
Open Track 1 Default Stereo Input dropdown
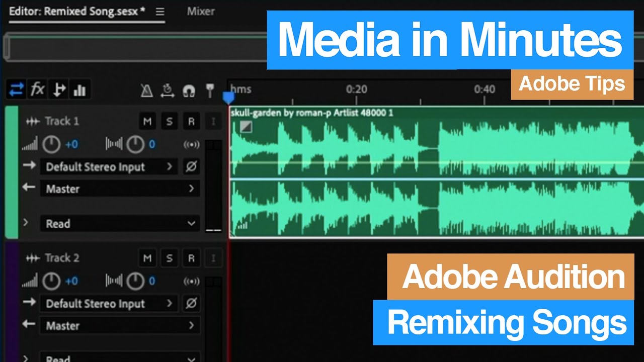(x=109, y=167)
